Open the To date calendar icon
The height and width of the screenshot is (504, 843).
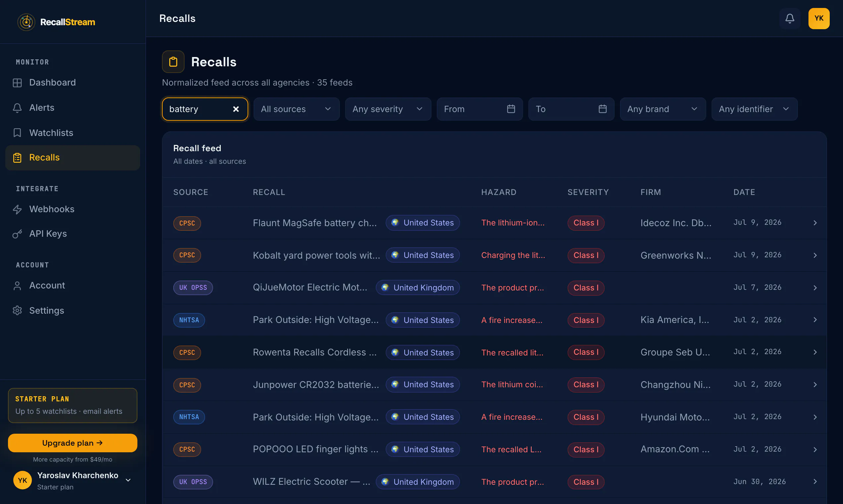pyautogui.click(x=602, y=109)
